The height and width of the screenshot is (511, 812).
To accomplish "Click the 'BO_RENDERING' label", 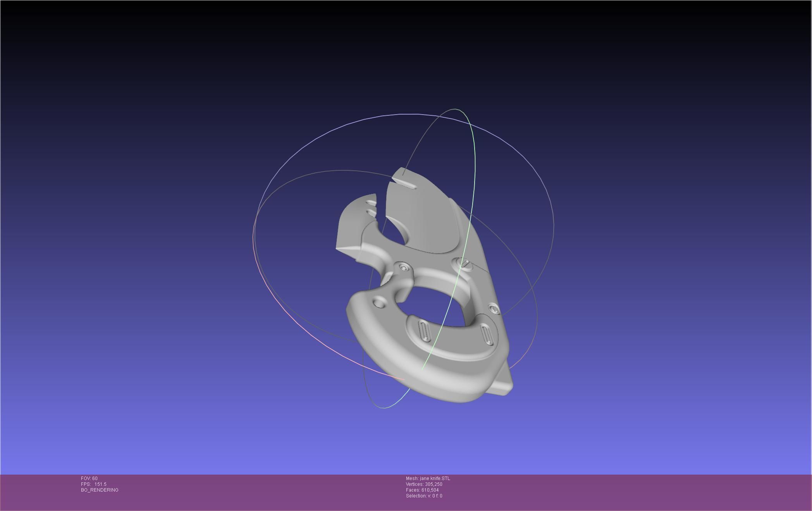I will coord(100,490).
